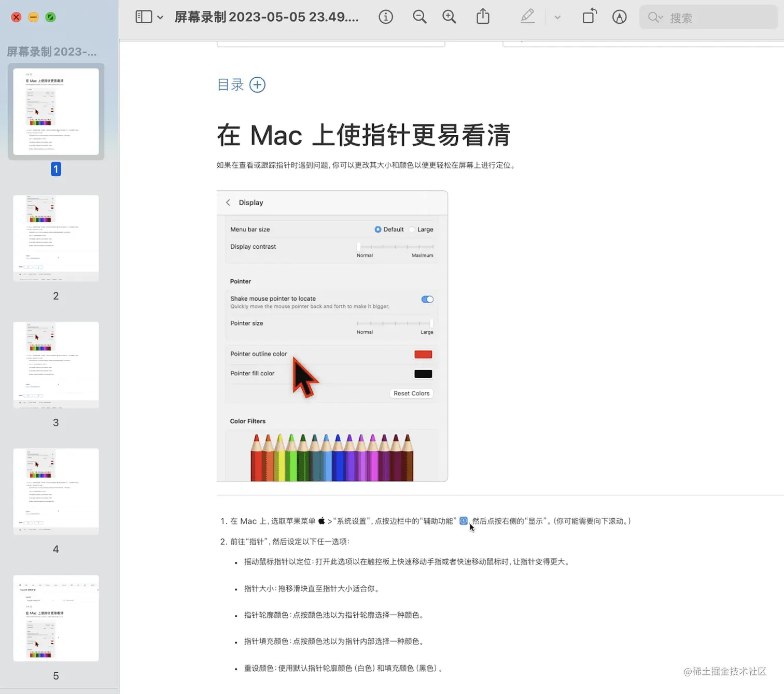Zoom out of the document
This screenshot has width=784, height=694.
(419, 17)
